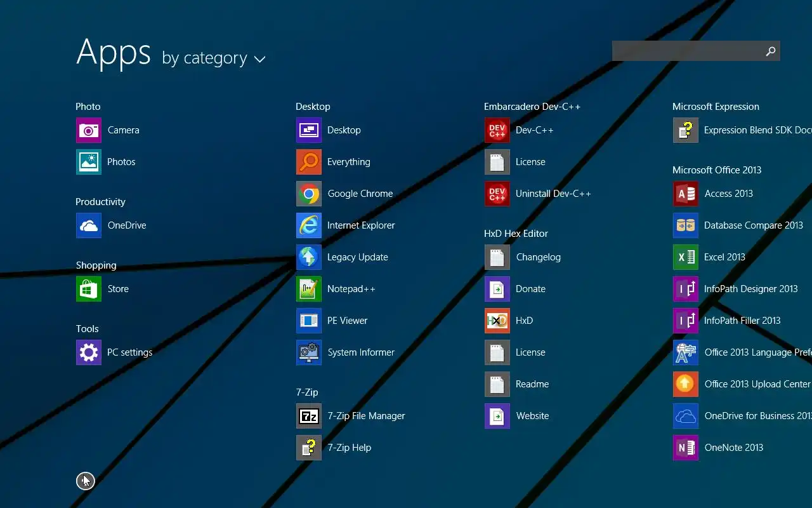Viewport: 812px width, 508px height.
Task: Click the magnifier search button
Action: 771,51
